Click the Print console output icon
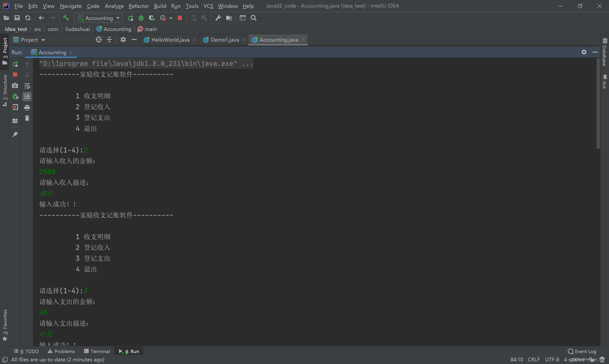609x364 pixels. (27, 108)
